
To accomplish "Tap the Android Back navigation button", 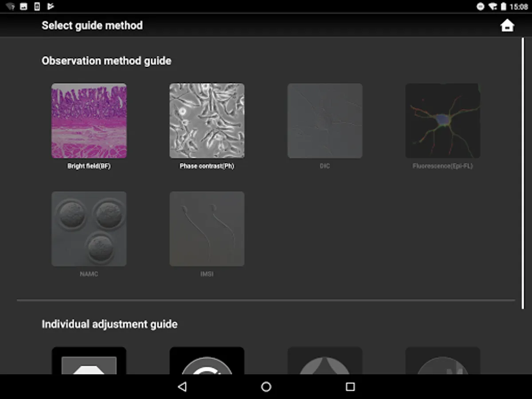I will (x=182, y=387).
